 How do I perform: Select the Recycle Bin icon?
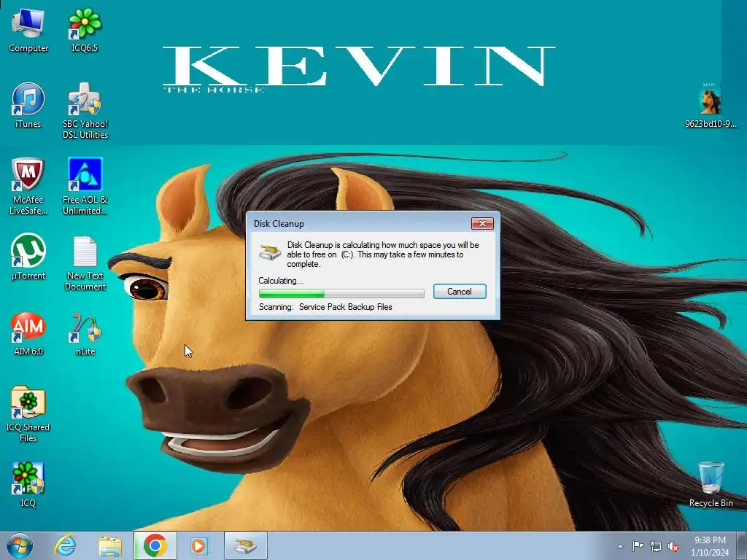click(711, 484)
